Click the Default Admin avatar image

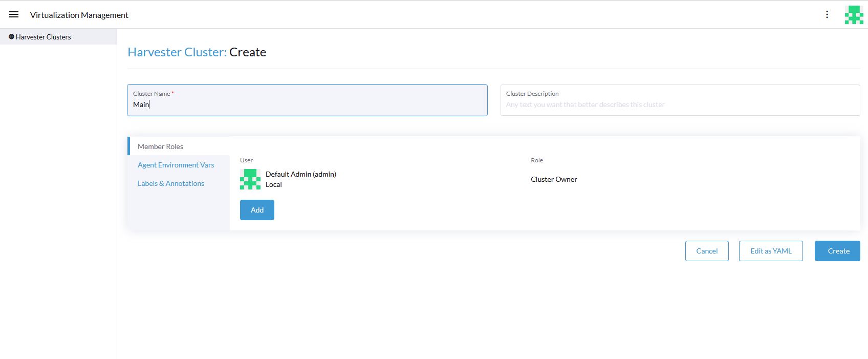coord(250,179)
